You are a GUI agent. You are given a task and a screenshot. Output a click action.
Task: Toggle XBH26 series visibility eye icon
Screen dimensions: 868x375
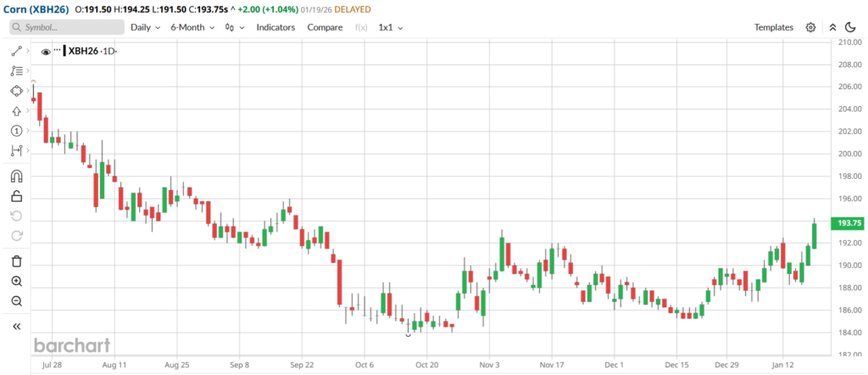click(47, 52)
